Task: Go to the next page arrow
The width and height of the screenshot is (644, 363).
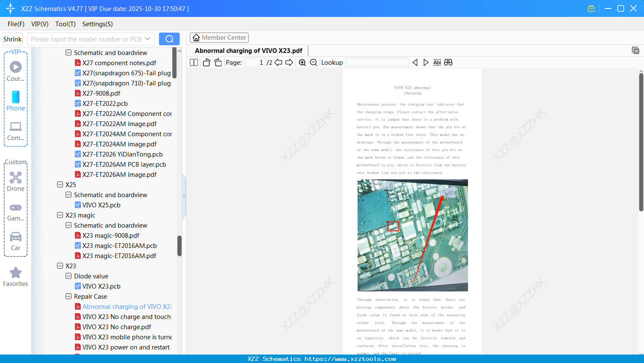Action: point(289,63)
